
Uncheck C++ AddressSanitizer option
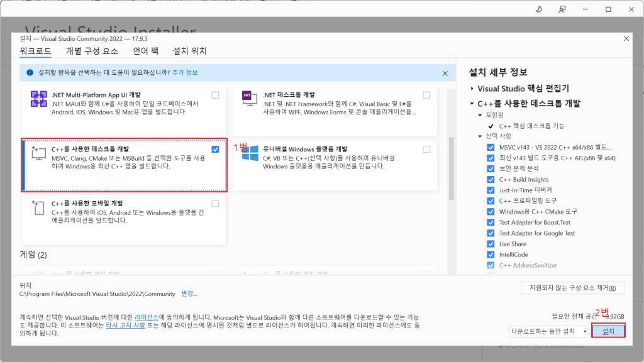click(491, 265)
